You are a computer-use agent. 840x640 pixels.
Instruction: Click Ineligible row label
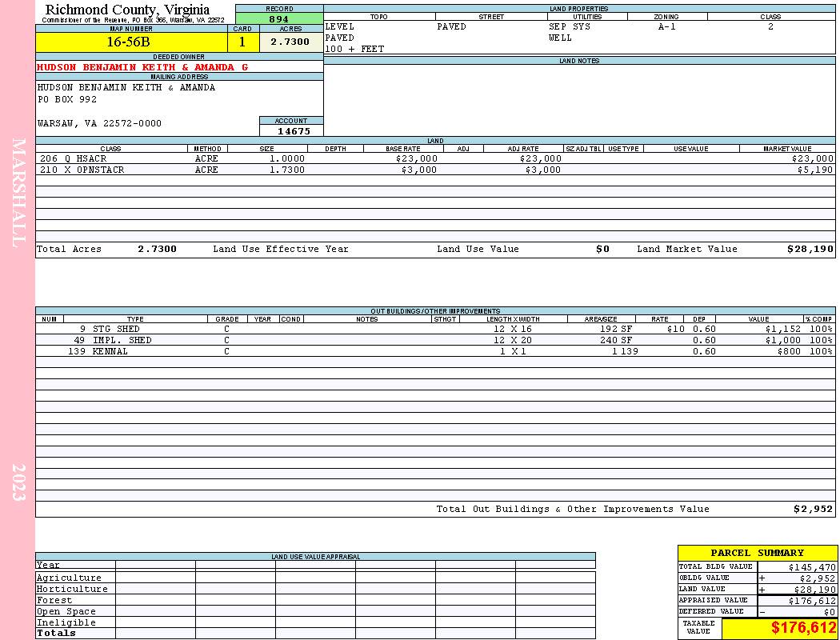pos(66,623)
